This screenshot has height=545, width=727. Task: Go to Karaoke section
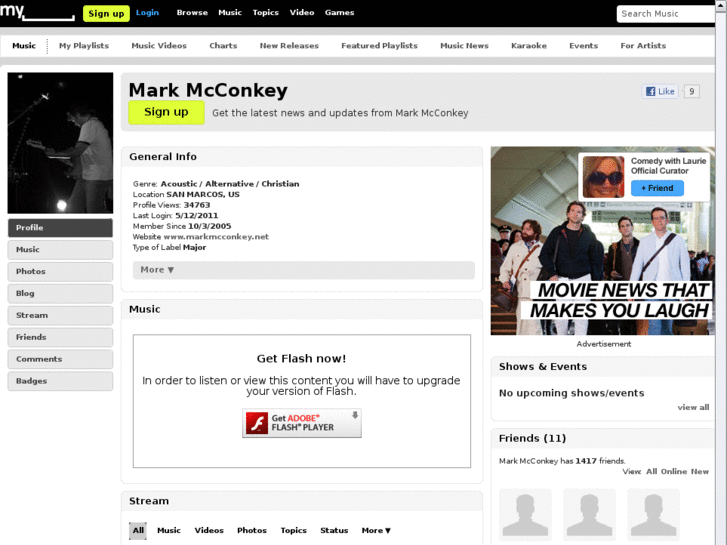coord(529,45)
